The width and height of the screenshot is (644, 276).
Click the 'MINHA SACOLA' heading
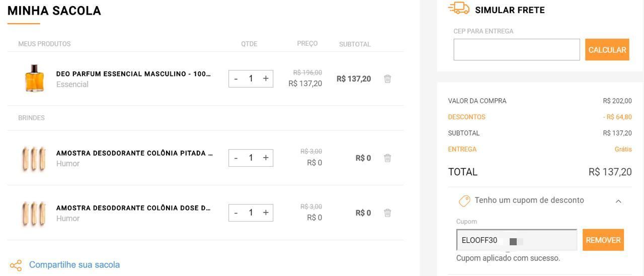pos(54,11)
